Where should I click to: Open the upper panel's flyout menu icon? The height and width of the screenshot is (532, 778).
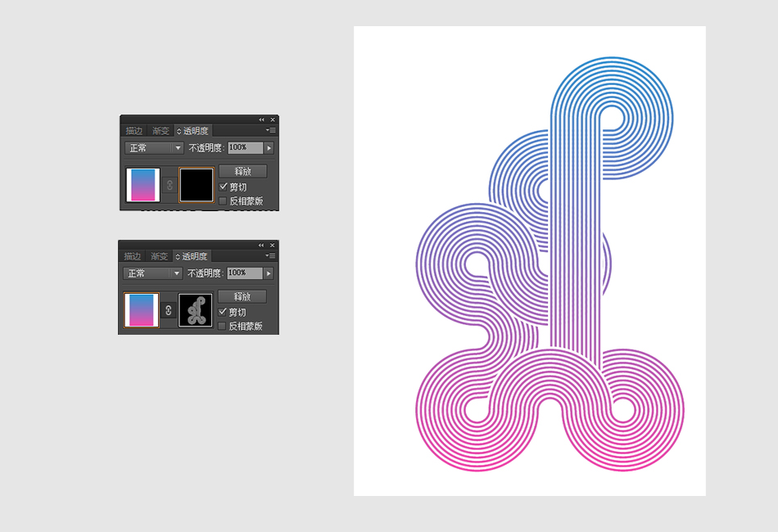click(x=270, y=130)
